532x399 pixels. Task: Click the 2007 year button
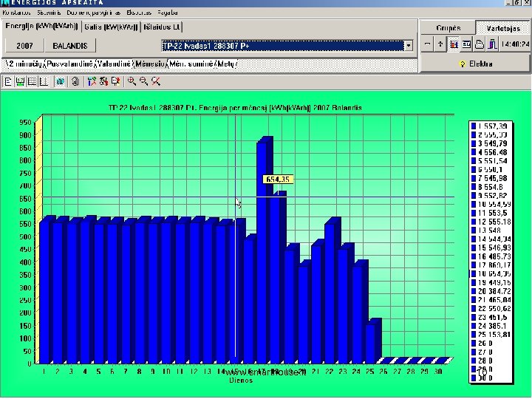pos(24,46)
